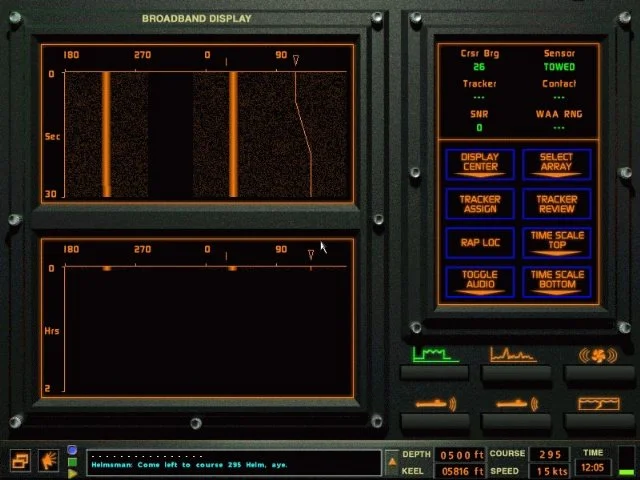
Task: Click the bearing cursor marker on lower waterfall
Action: pyautogui.click(x=311, y=256)
